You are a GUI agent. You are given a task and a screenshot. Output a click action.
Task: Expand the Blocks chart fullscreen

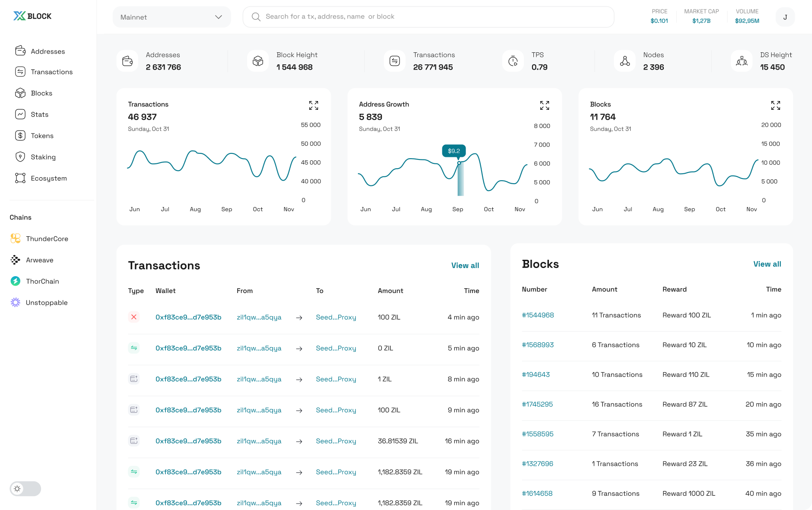click(776, 105)
